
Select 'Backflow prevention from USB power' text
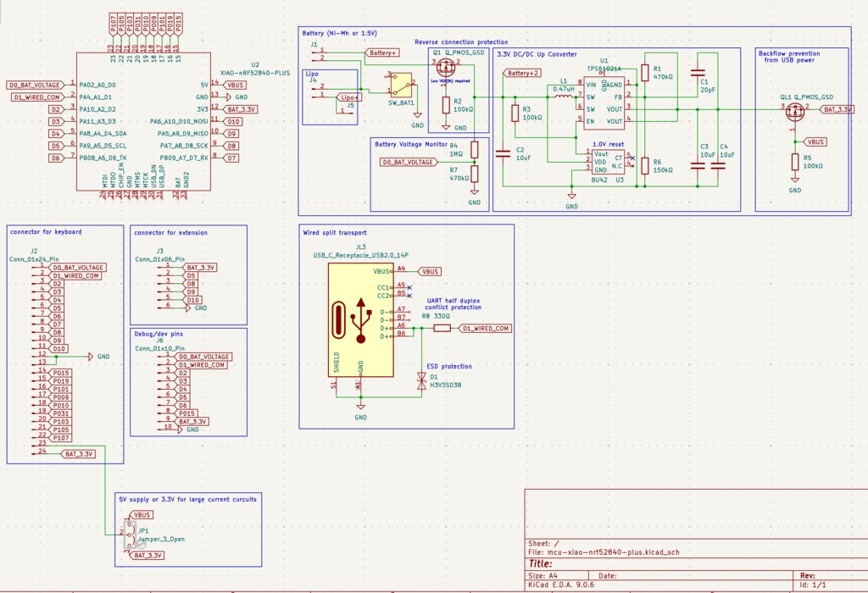[789, 57]
